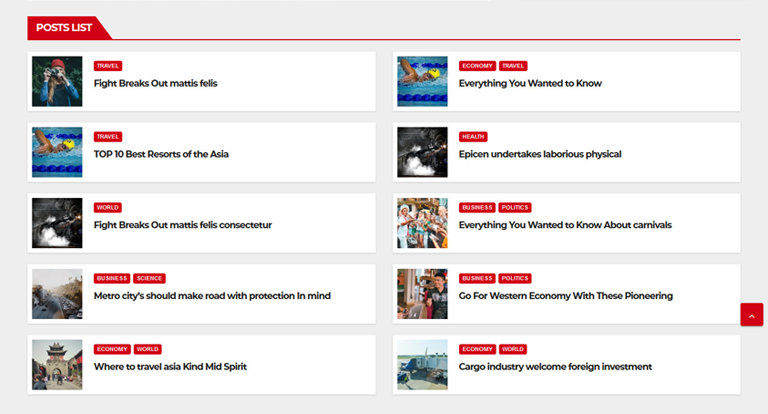Viewport: 768px width, 414px height.
Task: Click smoke thumbnail of mattis felis consectetur post
Action: point(57,223)
